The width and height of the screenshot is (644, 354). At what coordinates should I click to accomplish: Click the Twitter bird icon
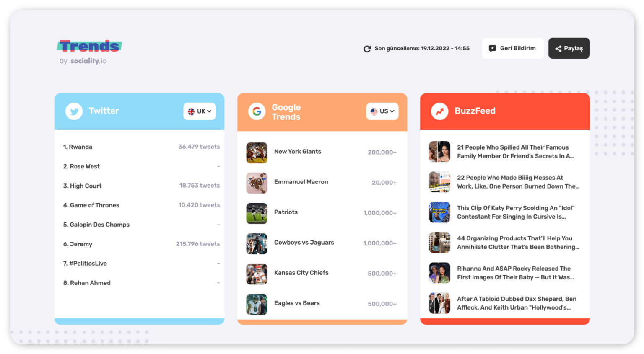74,111
